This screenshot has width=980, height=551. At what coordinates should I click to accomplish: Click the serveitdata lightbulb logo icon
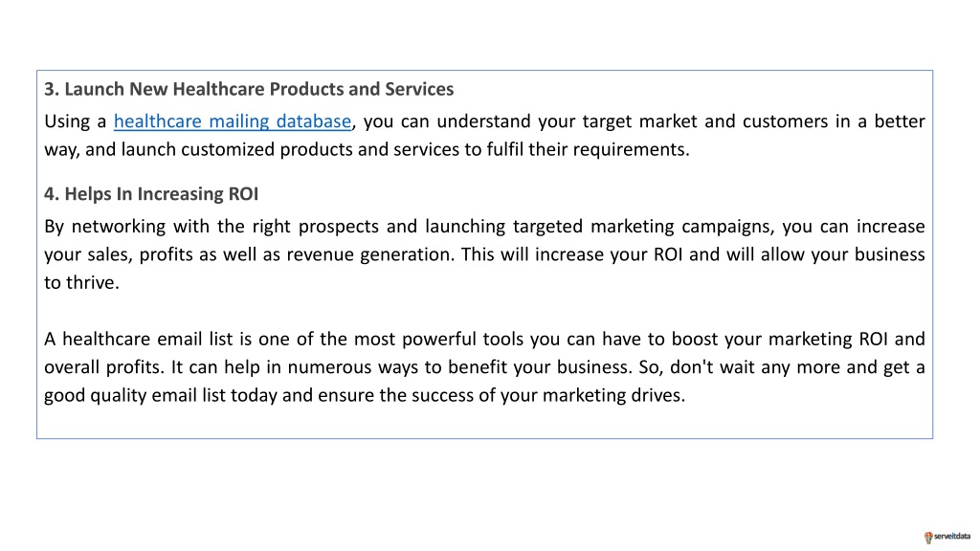click(928, 538)
